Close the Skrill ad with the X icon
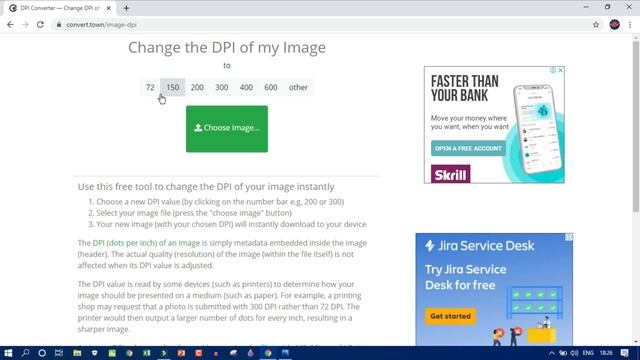The height and width of the screenshot is (360, 640). click(x=561, y=70)
